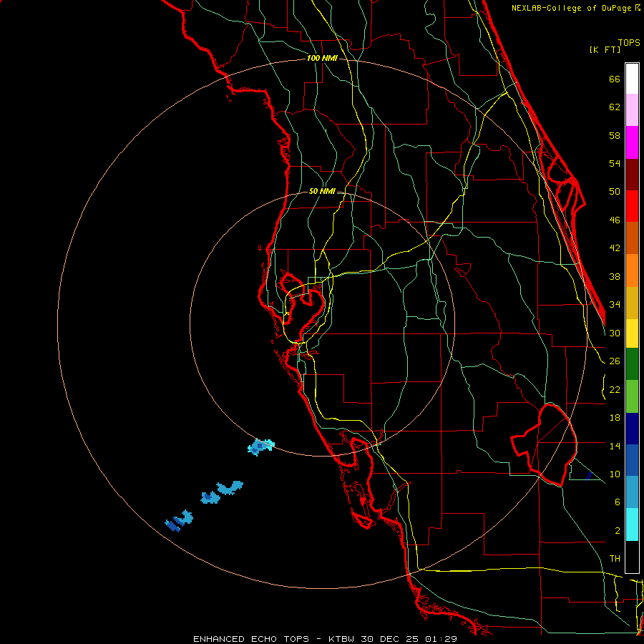Pick the cyan legend swatch near 2

632,525
